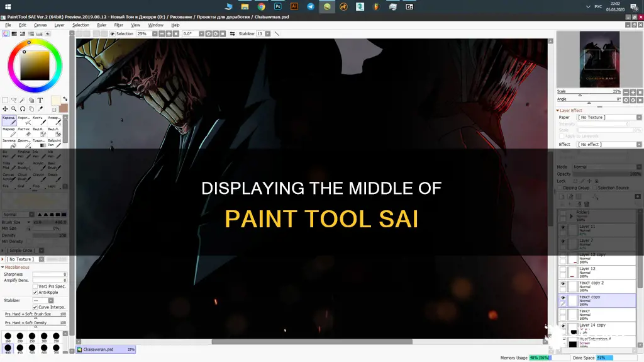Toggle the Selection visibility checkbox in toolbar
The image size is (644, 362).
coord(112,34)
